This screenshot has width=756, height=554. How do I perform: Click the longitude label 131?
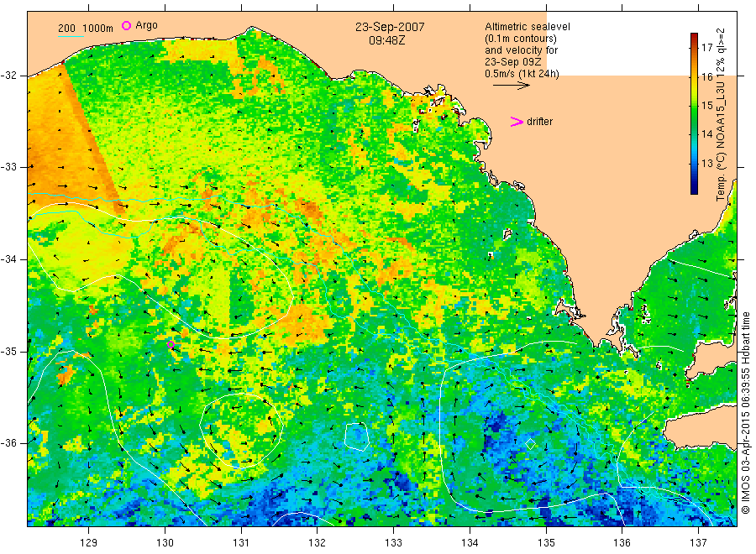coord(241,543)
